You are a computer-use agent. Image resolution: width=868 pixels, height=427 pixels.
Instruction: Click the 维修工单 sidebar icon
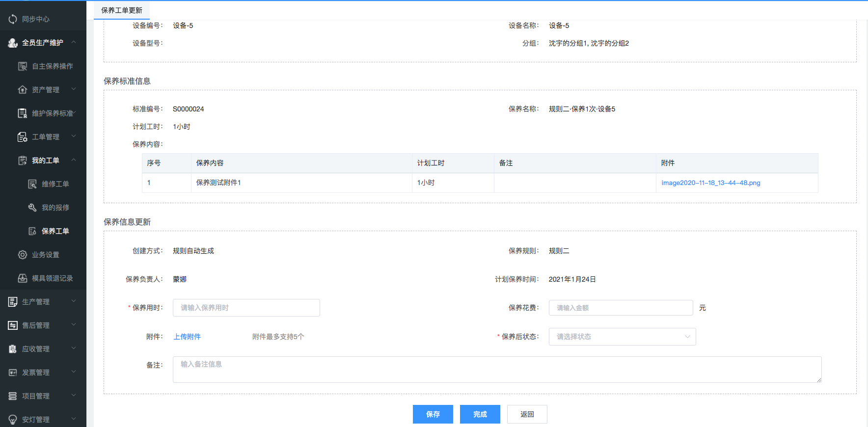(32, 184)
